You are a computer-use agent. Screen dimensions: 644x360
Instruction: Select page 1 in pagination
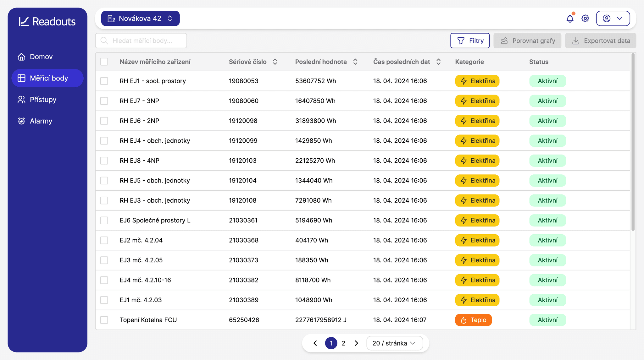(x=331, y=343)
